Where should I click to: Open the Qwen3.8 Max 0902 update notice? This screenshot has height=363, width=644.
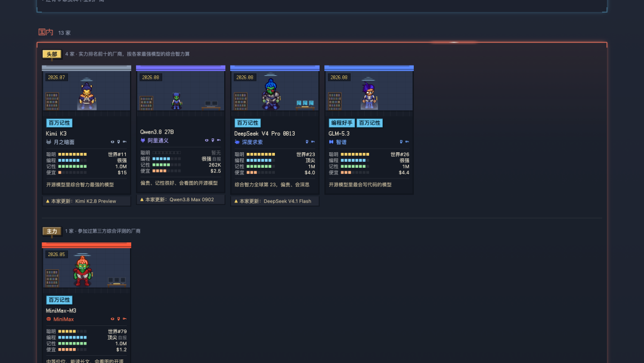pyautogui.click(x=181, y=200)
